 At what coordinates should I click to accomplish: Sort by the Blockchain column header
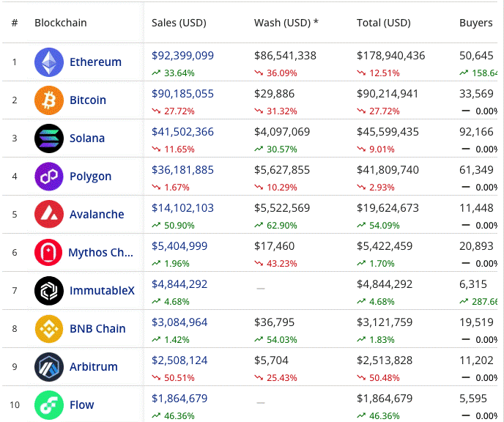[x=61, y=23]
